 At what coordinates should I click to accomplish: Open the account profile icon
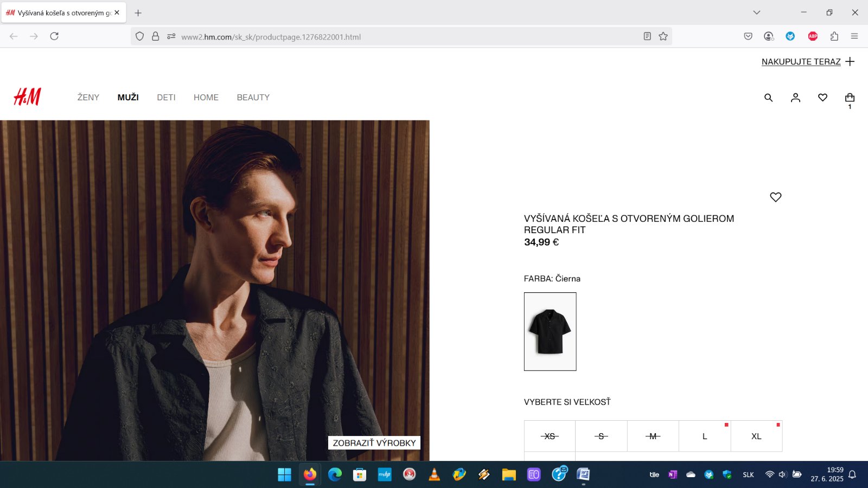795,98
